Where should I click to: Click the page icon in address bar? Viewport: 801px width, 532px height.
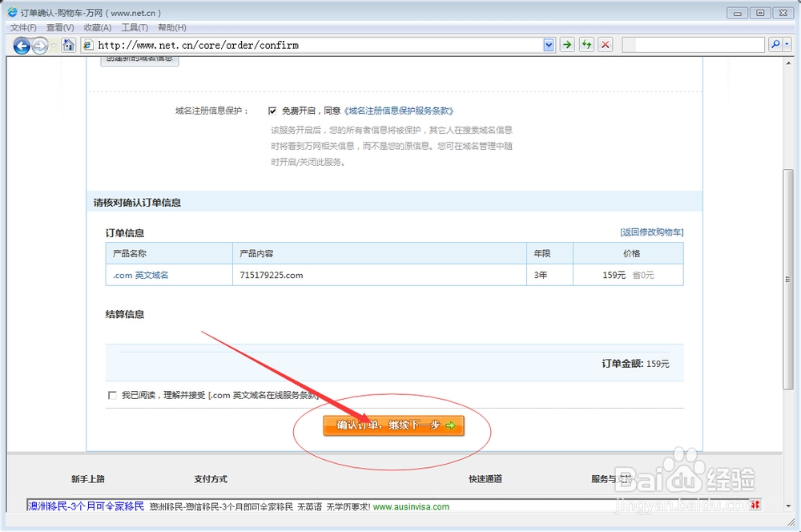[88, 45]
